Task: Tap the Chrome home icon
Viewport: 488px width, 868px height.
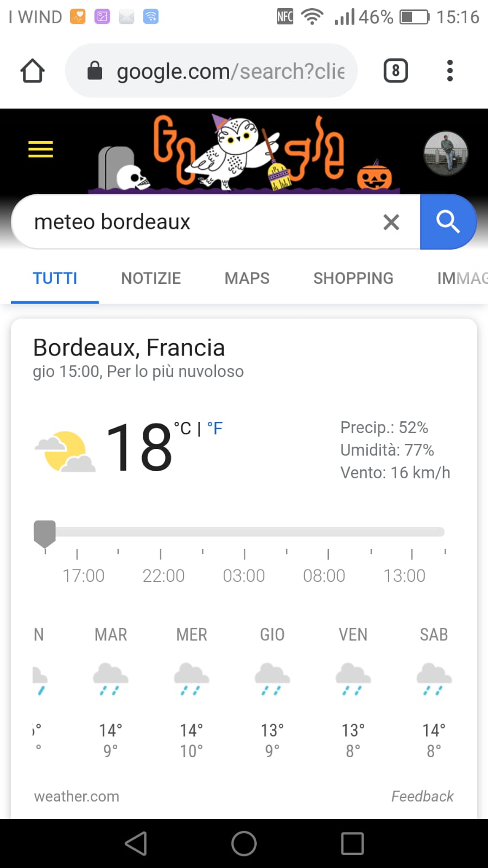Action: click(33, 71)
